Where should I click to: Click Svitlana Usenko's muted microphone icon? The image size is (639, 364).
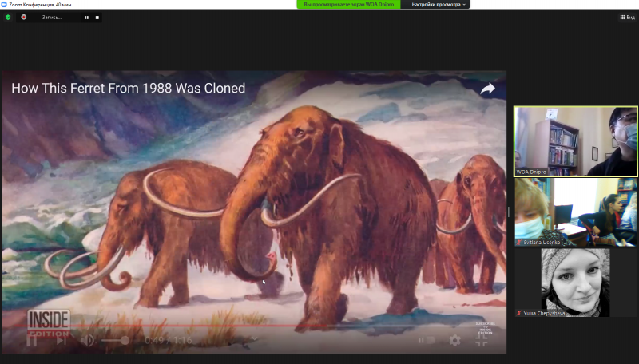pyautogui.click(x=519, y=242)
